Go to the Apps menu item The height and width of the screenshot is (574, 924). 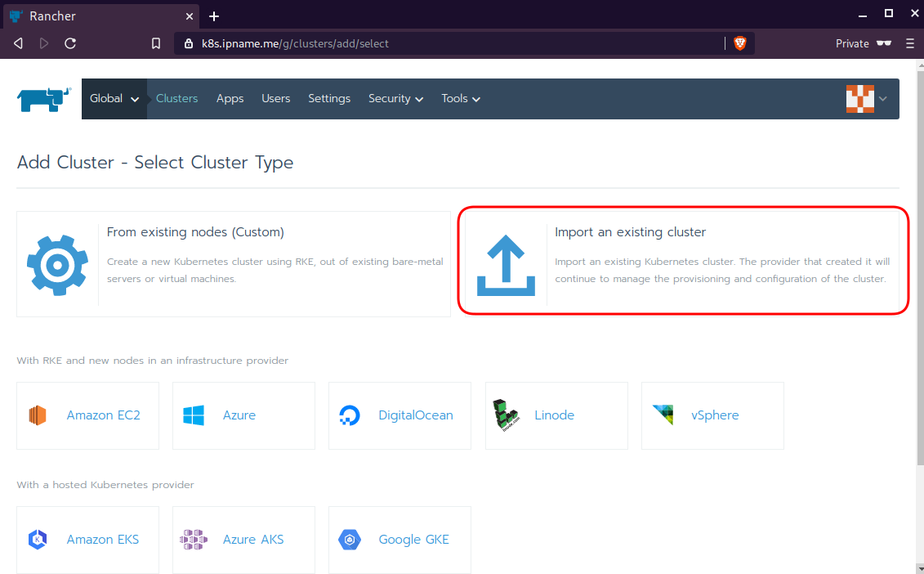[230, 99]
